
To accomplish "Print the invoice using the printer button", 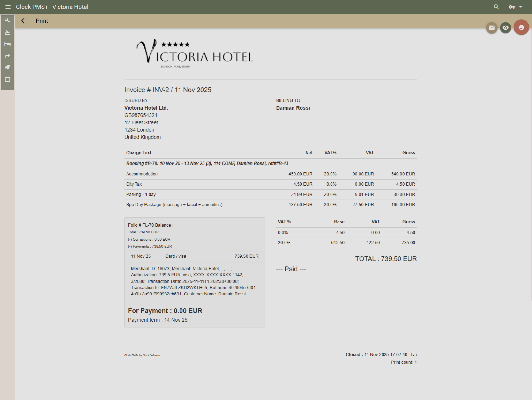I will pos(521,27).
